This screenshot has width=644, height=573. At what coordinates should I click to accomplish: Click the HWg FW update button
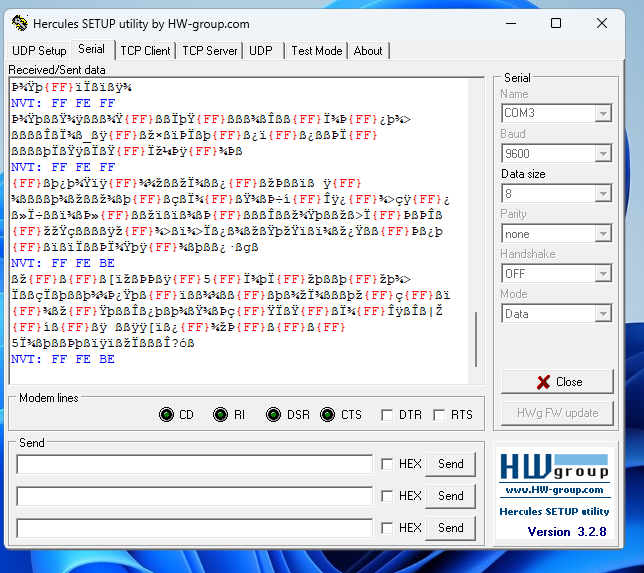[x=557, y=413]
